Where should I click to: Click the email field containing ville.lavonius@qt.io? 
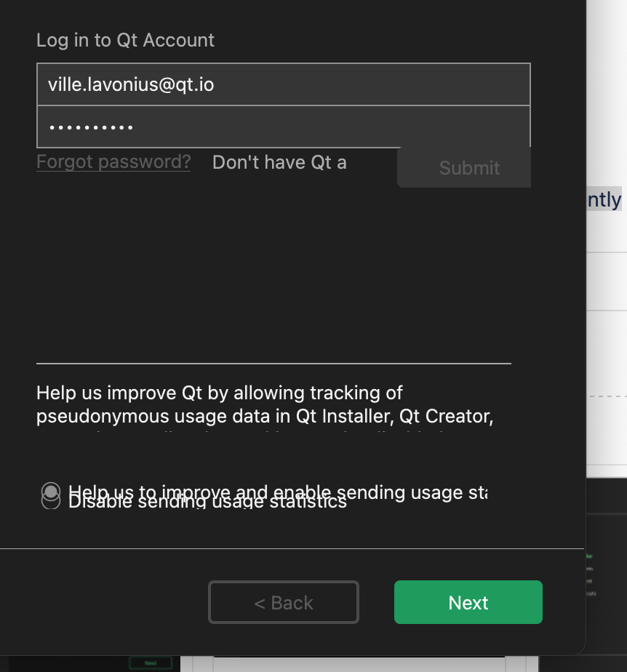coord(283,84)
